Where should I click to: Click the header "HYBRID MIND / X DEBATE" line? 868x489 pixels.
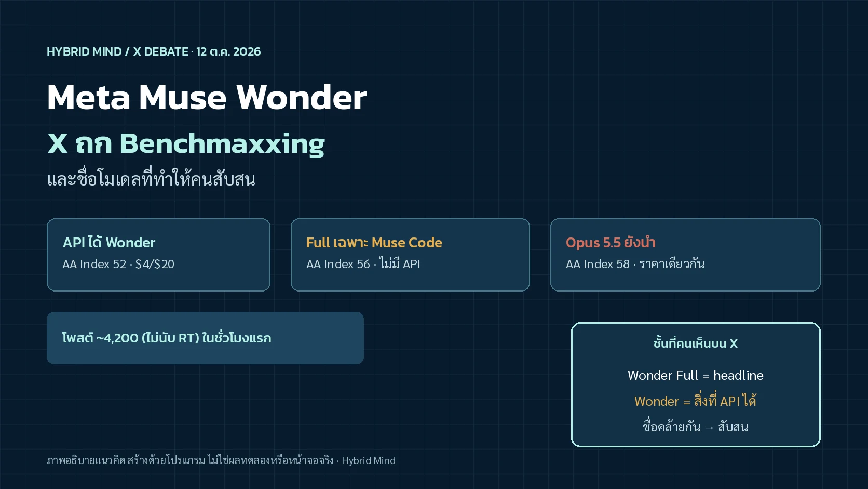(154, 52)
